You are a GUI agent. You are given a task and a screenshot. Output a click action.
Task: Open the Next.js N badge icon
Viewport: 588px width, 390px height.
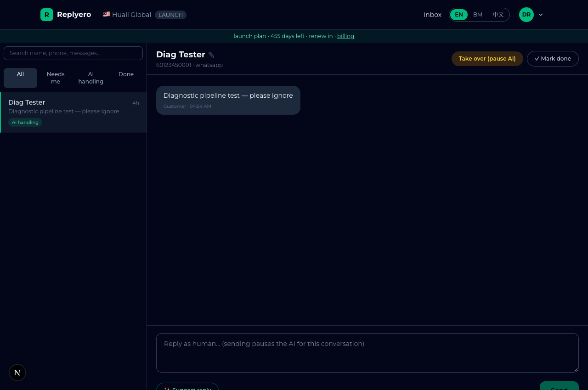[x=17, y=373]
